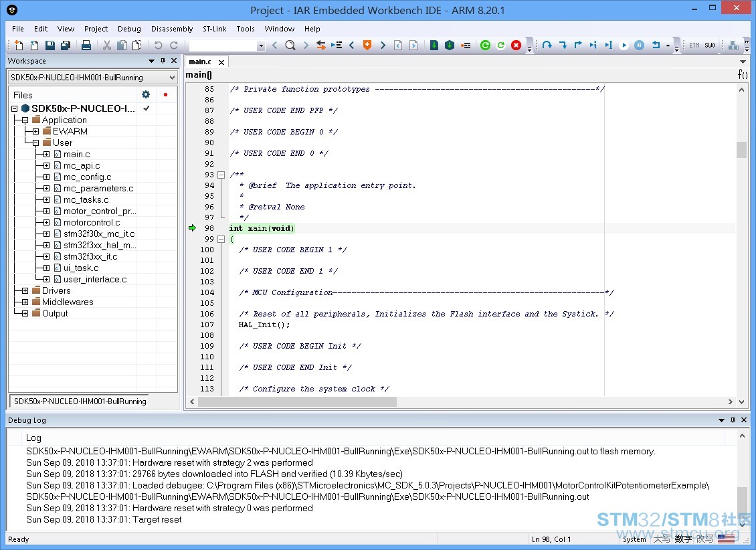Create a new document from toolbar
Viewport: 756px width, 550px height.
[19, 45]
